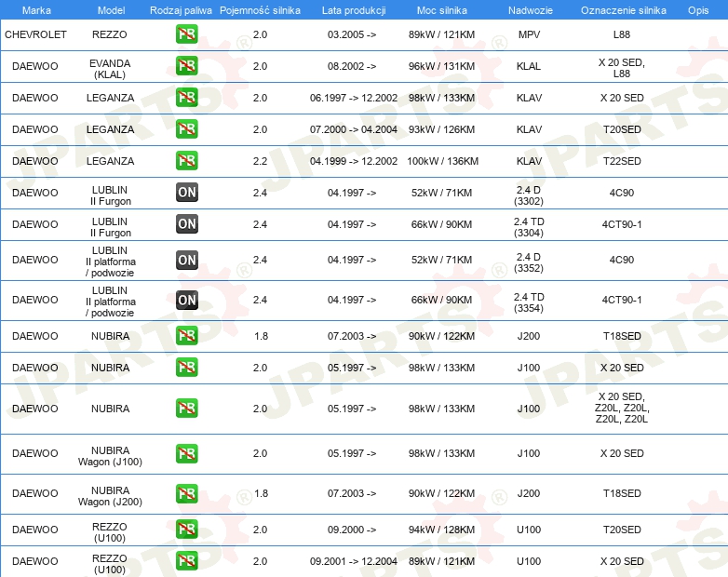Image resolution: width=728 pixels, height=577 pixels.
Task: Click the NUBIRA Wagon (J100) model cell
Action: 110,456
